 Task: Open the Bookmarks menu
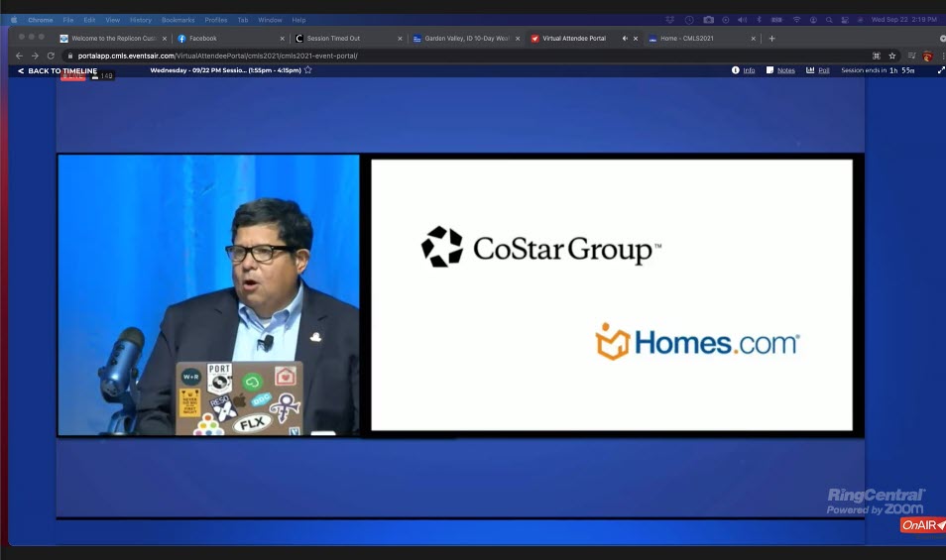pos(177,20)
